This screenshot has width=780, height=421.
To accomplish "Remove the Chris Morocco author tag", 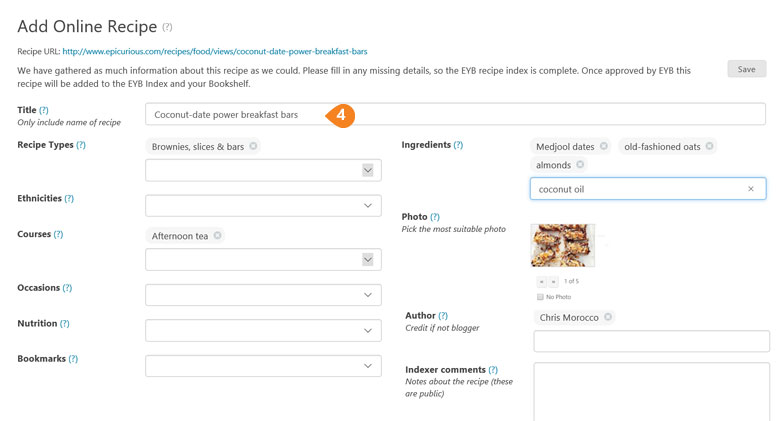I will tap(608, 316).
